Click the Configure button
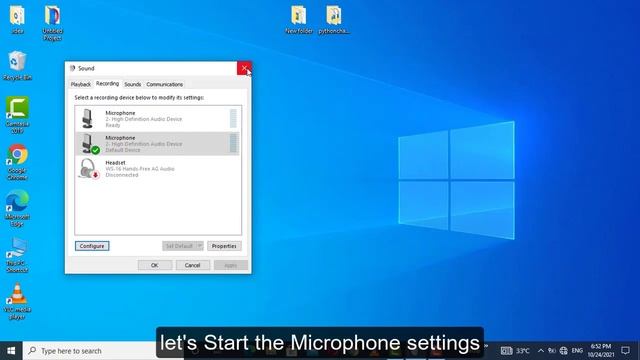Screen dimensions: 640x360 pos(92,246)
